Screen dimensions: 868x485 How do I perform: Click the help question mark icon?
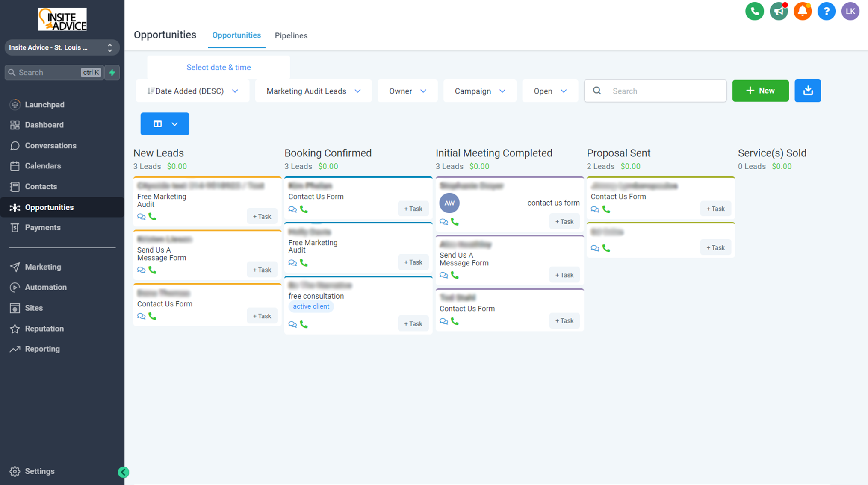coord(826,11)
